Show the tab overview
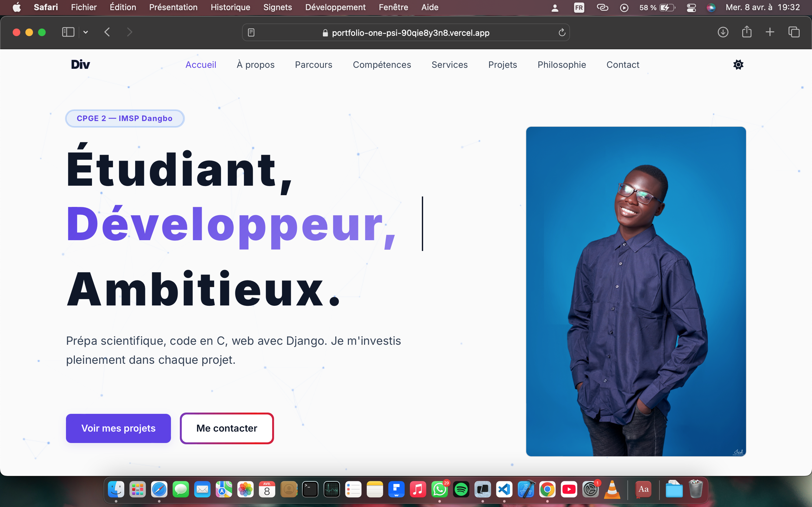This screenshot has width=812, height=507. point(794,32)
